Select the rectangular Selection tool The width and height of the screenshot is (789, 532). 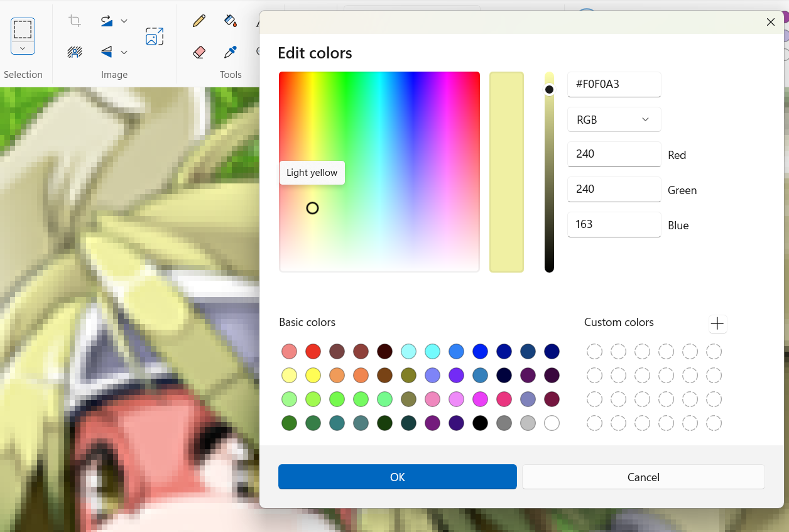click(23, 30)
